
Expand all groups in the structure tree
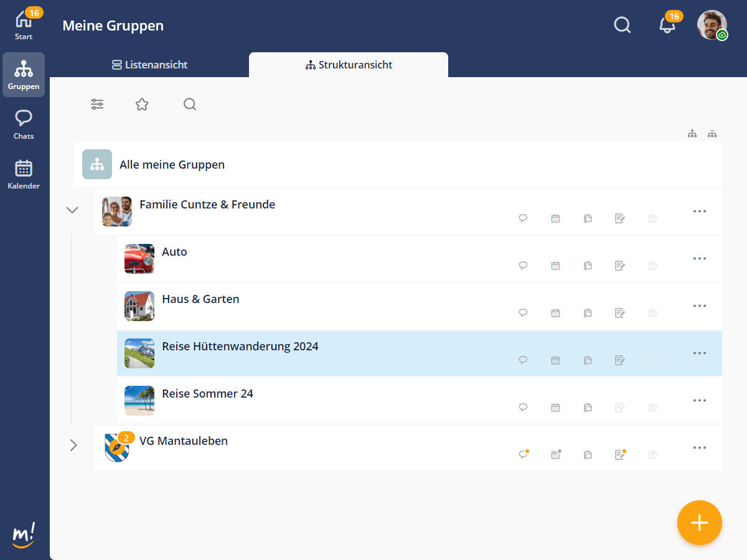[692, 134]
